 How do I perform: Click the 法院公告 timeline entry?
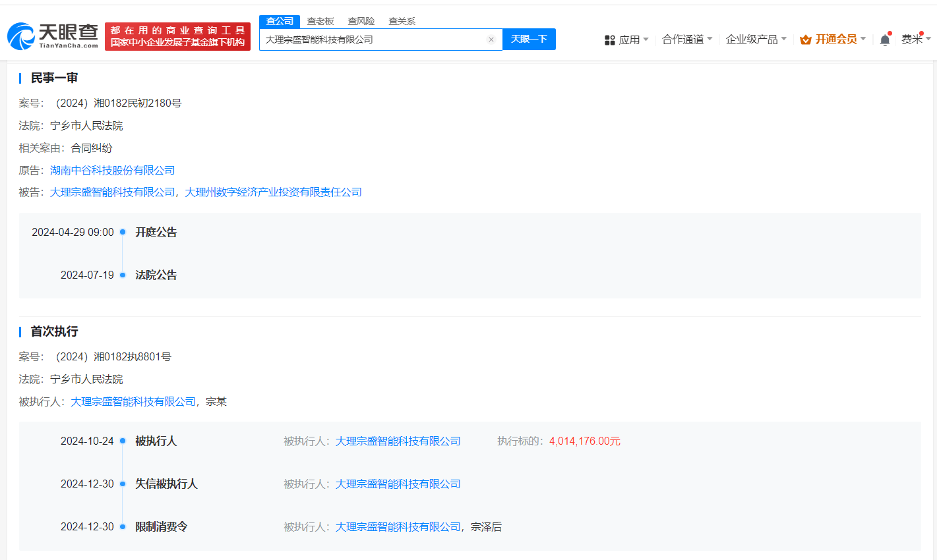tap(156, 275)
